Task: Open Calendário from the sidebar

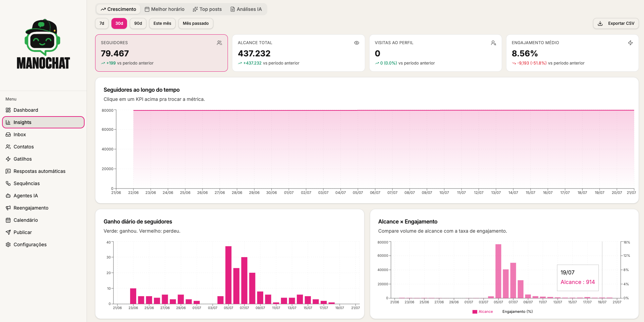Action: click(43, 220)
